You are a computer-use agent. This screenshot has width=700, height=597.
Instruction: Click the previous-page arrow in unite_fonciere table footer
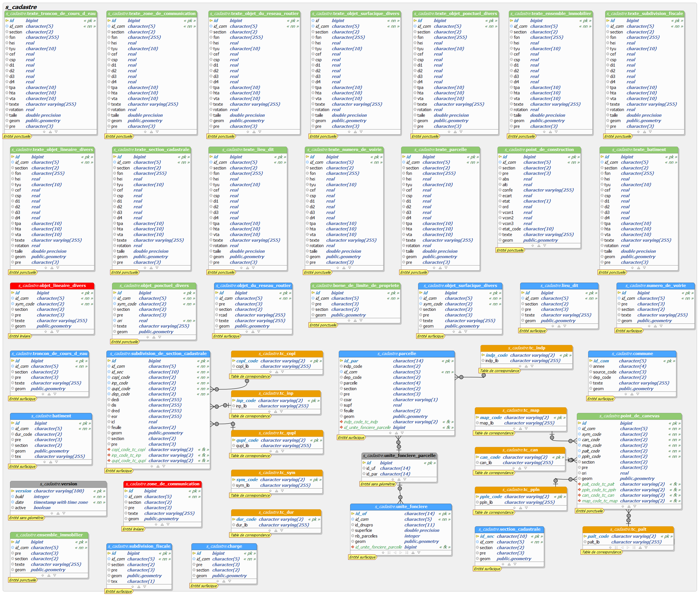[395, 553]
